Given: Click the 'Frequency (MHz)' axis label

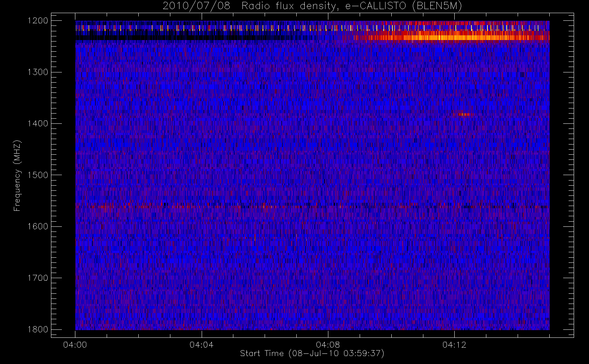Looking at the screenshot, I should [17, 175].
